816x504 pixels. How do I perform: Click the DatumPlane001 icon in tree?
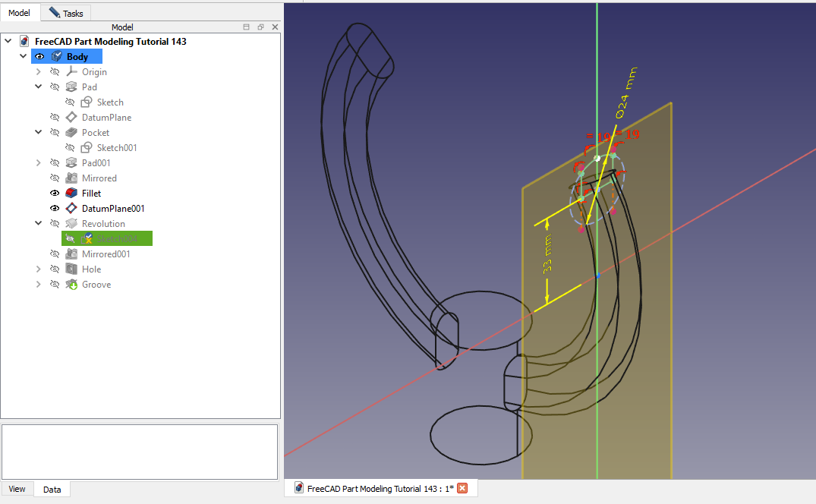[71, 209]
